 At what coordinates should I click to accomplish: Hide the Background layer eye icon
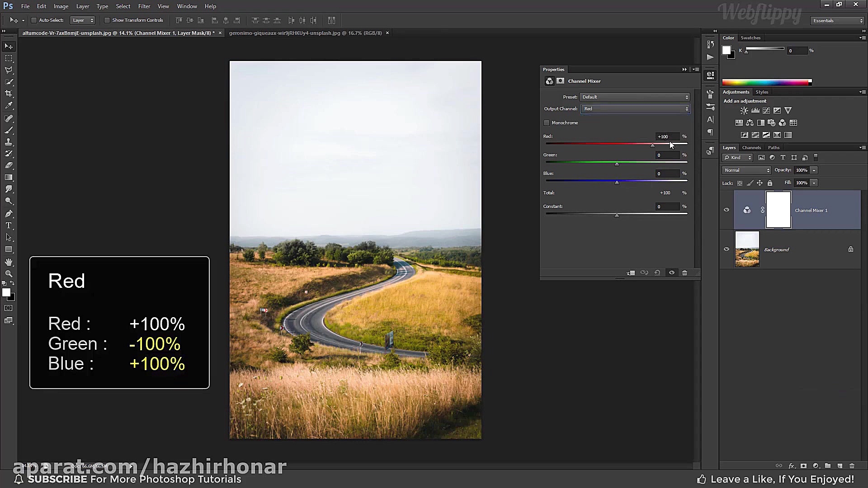(726, 249)
